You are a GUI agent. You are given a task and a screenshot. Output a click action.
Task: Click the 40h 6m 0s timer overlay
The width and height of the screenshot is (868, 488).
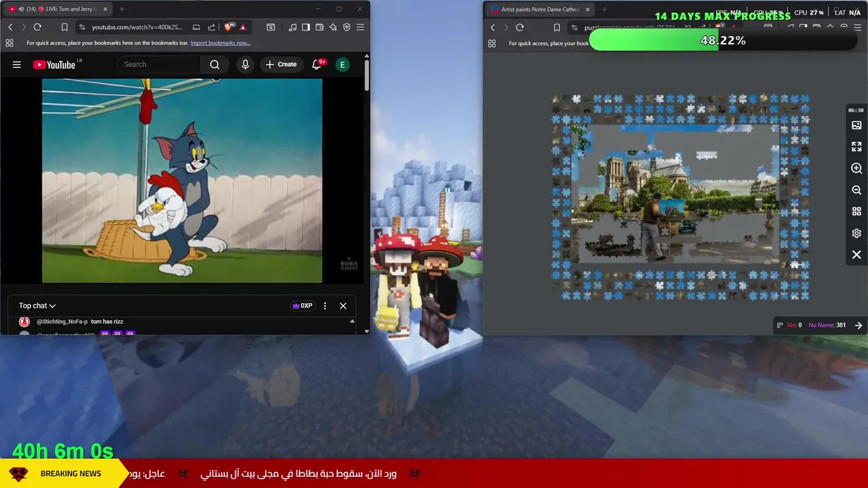click(62, 451)
